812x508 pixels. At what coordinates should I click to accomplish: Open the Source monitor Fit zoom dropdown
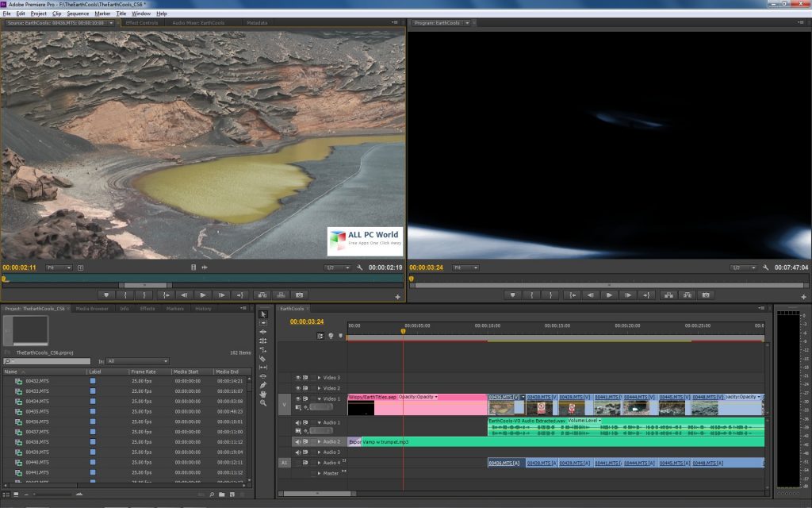(59, 268)
